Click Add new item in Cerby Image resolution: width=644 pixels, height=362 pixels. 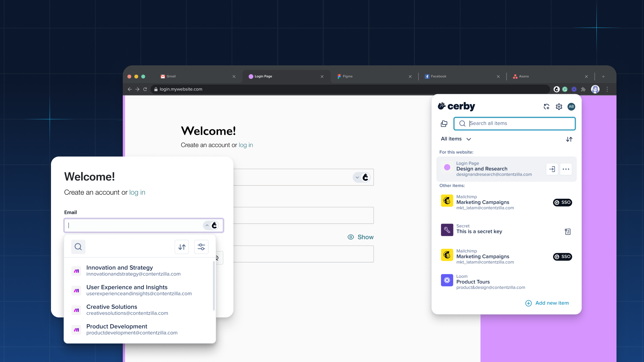tap(547, 303)
